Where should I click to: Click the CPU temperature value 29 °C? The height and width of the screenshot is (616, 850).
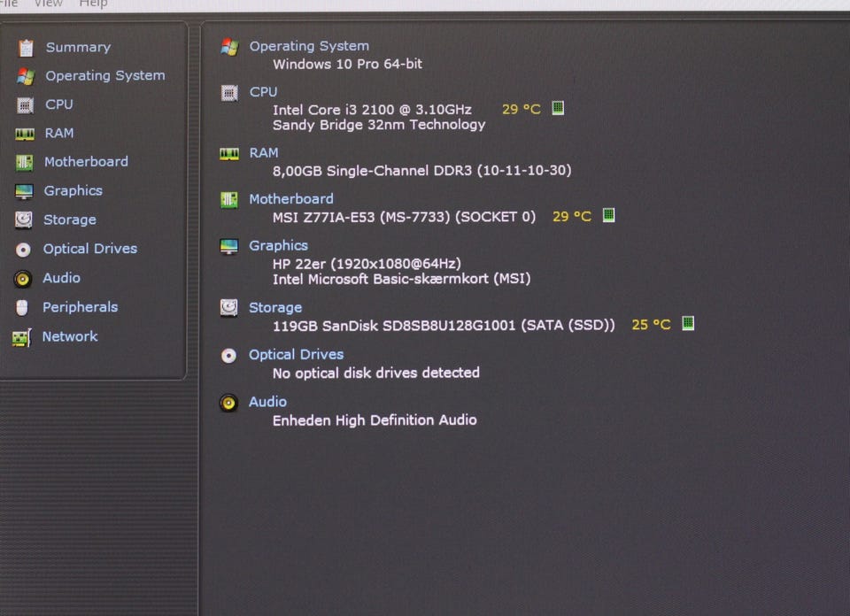click(521, 109)
